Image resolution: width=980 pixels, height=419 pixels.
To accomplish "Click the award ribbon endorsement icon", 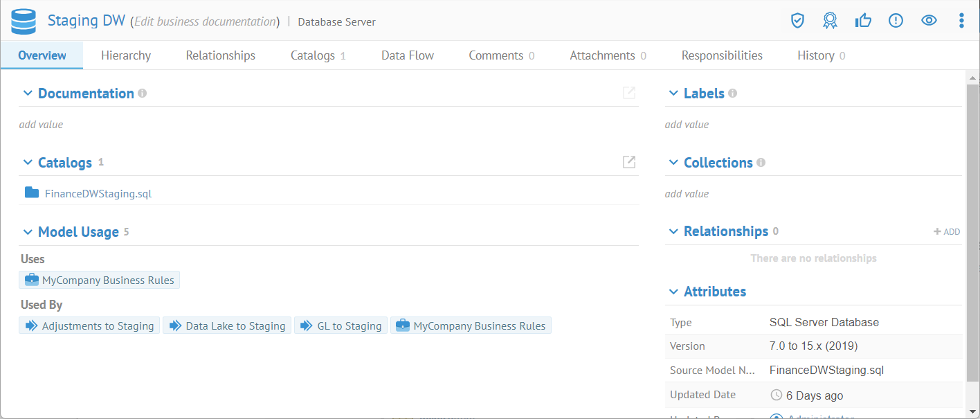I will coord(830,21).
